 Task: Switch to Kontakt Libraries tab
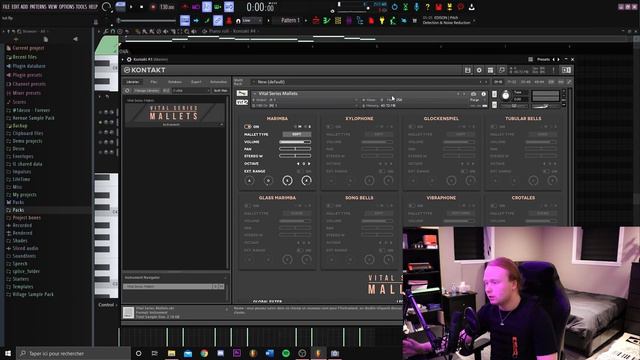132,82
